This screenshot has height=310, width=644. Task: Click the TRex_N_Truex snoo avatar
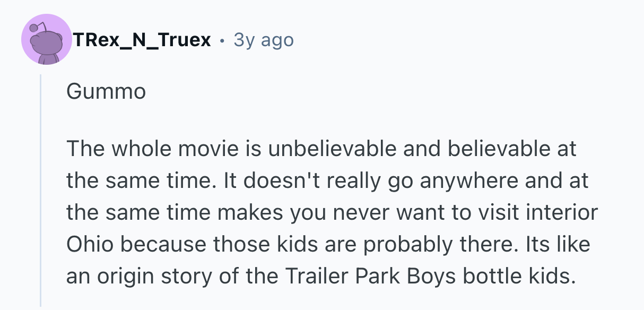tap(47, 40)
